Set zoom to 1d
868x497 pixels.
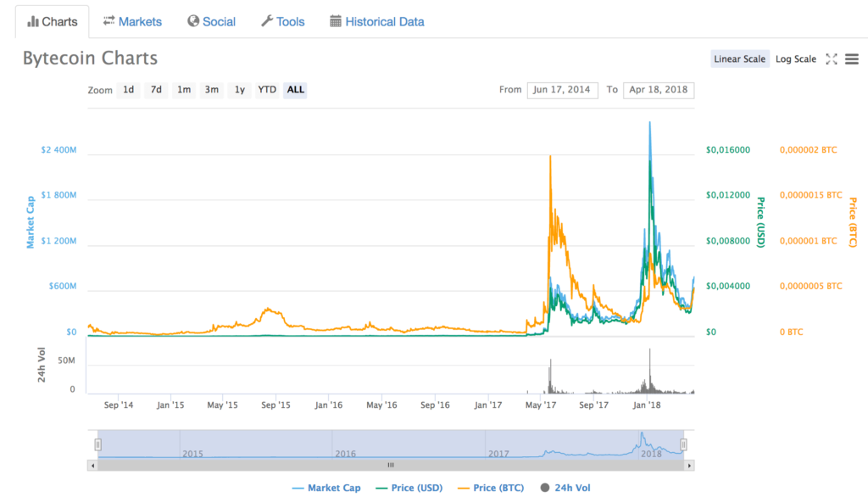[129, 90]
